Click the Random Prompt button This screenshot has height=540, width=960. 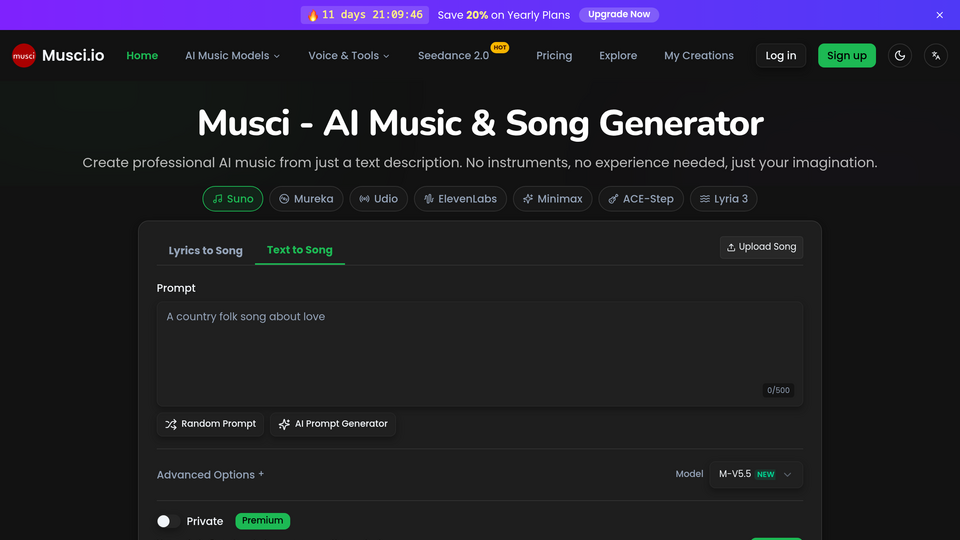[211, 424]
